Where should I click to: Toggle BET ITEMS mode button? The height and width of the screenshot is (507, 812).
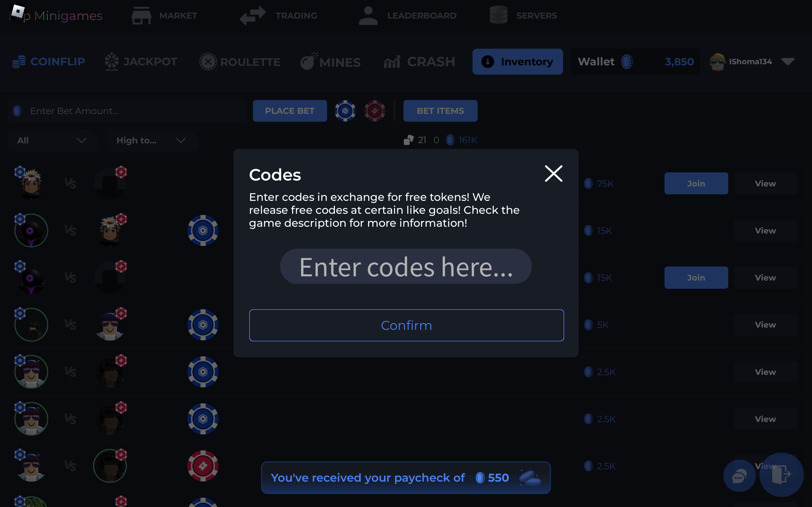pyautogui.click(x=440, y=110)
